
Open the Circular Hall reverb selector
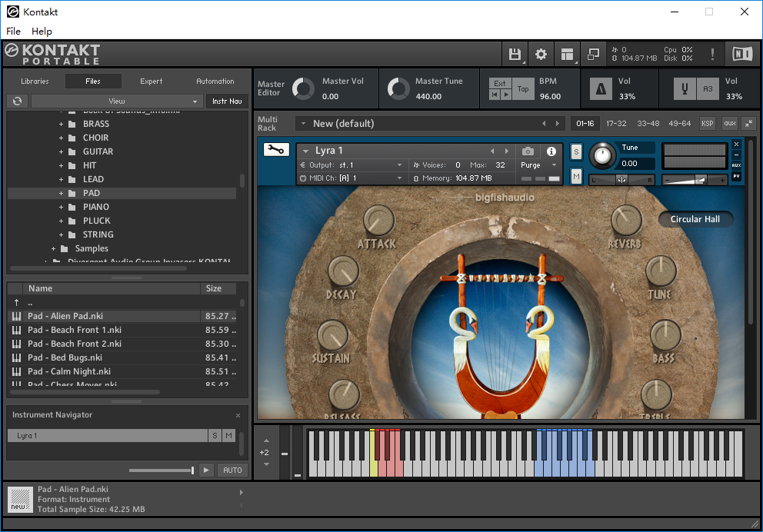point(695,219)
